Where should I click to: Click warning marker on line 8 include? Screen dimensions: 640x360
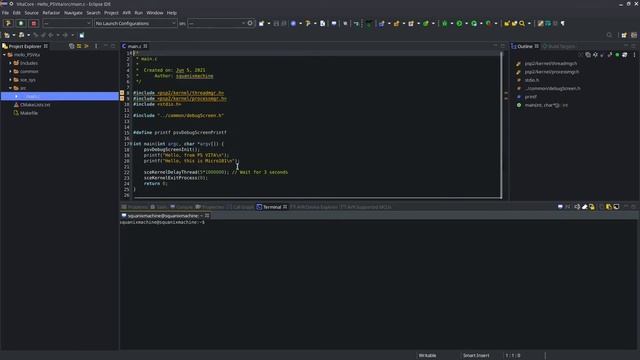click(122, 93)
